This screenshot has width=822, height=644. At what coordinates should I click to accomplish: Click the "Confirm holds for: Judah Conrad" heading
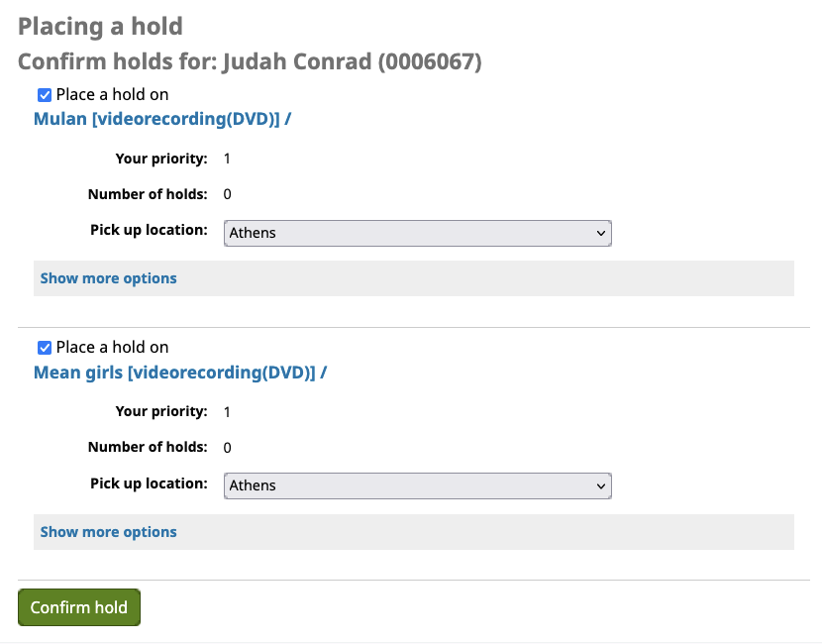[x=250, y=61]
